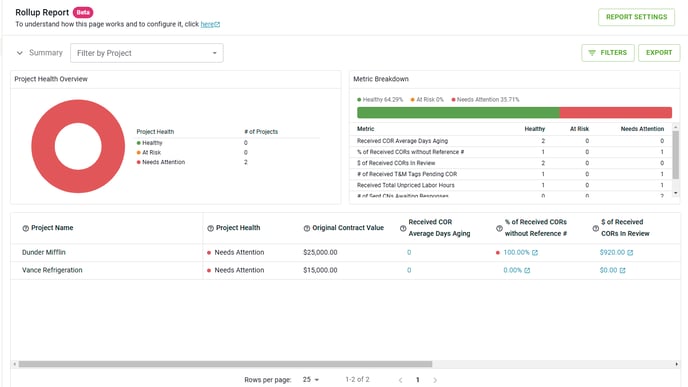
Task: Export the rollup report
Action: coord(659,53)
